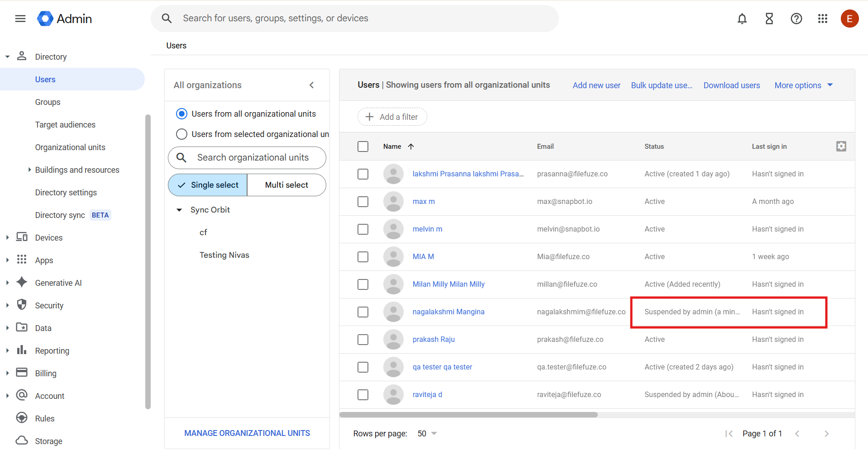Click the horizontal scrollbar under the table
The width and height of the screenshot is (868, 459).
click(x=468, y=415)
